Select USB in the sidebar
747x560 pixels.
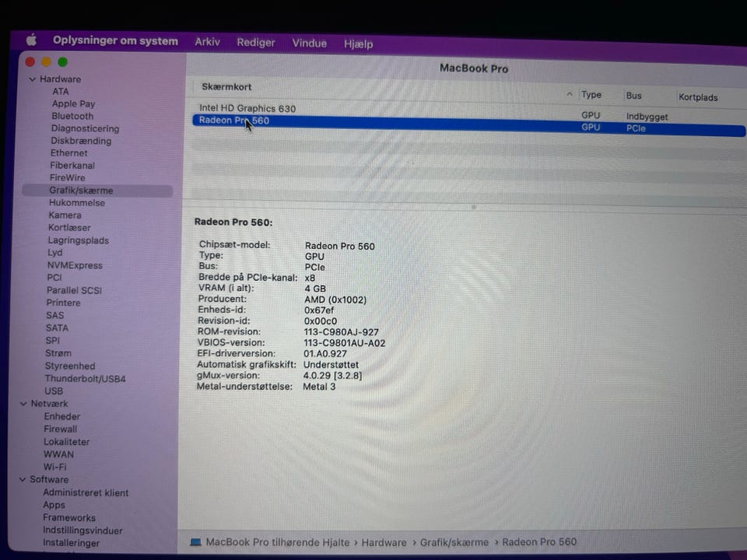pyautogui.click(x=54, y=391)
